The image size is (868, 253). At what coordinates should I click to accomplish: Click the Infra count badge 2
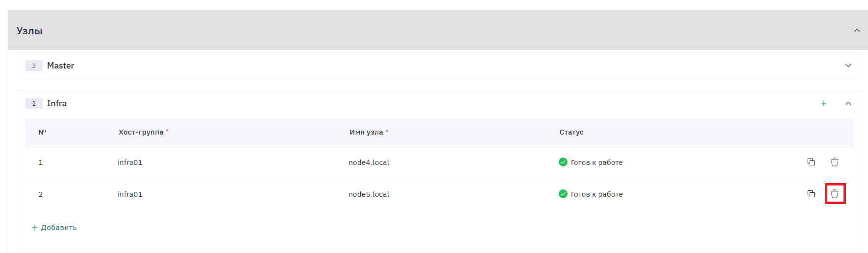34,103
